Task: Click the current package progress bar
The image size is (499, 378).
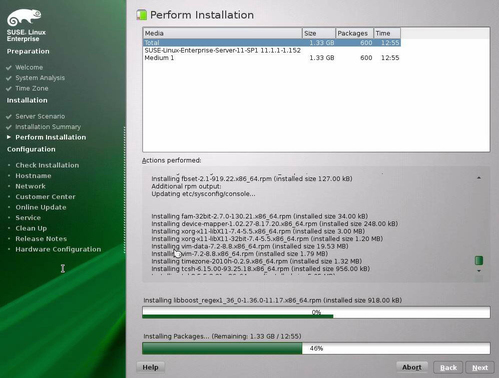Action: click(316, 312)
